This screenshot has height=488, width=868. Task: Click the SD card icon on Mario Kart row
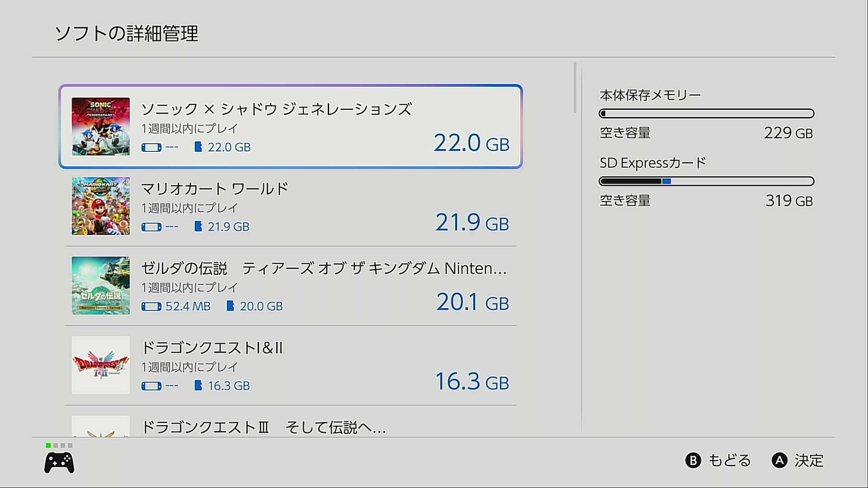click(x=198, y=226)
